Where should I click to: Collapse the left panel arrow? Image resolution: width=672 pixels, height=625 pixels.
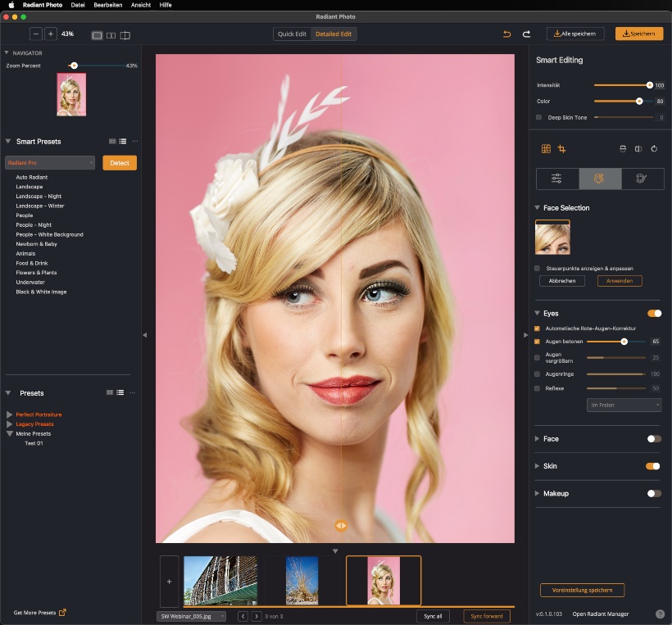click(145, 335)
